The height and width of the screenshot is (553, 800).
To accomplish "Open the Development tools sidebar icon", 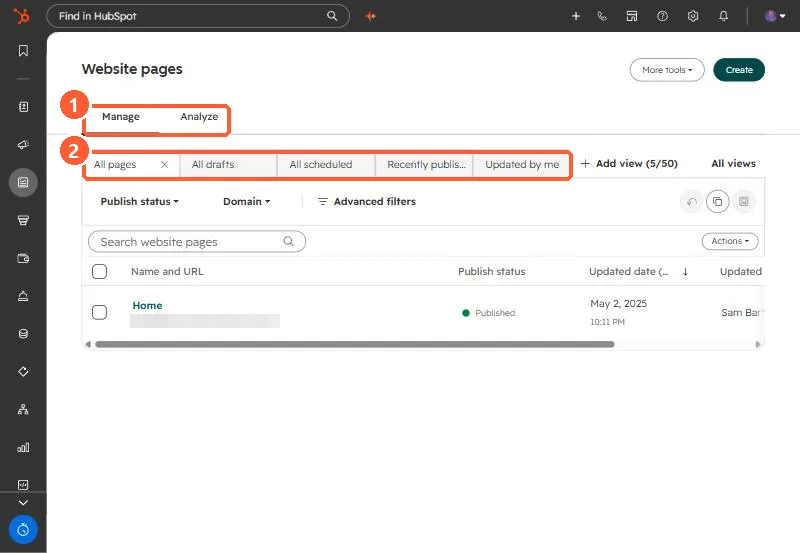I will point(23,485).
